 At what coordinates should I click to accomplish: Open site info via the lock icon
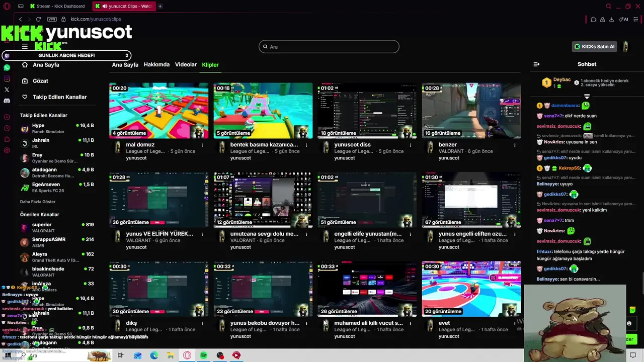[63, 19]
